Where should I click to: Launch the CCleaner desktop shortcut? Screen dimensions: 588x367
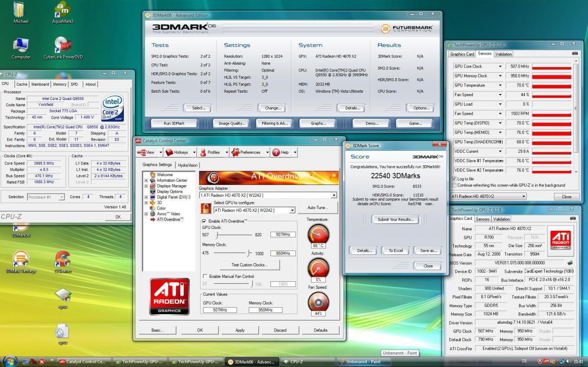(x=63, y=261)
